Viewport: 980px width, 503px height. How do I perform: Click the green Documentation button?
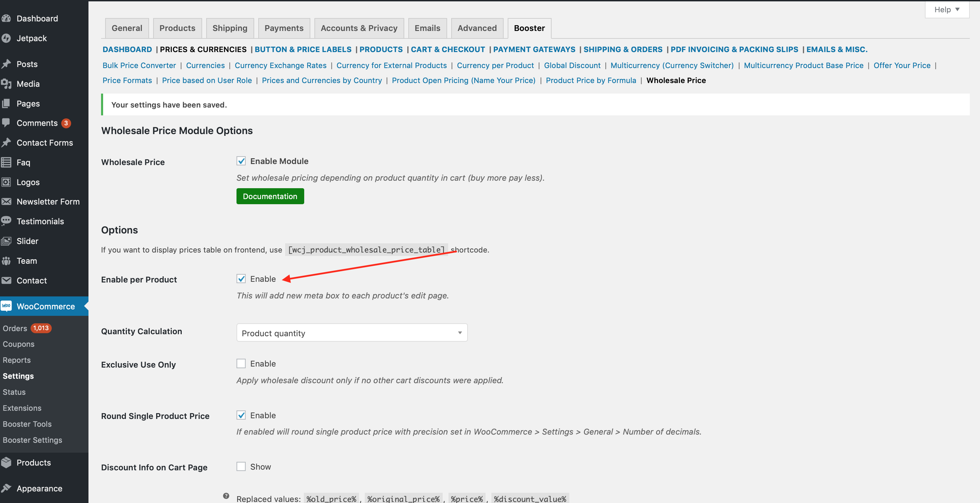(x=270, y=196)
